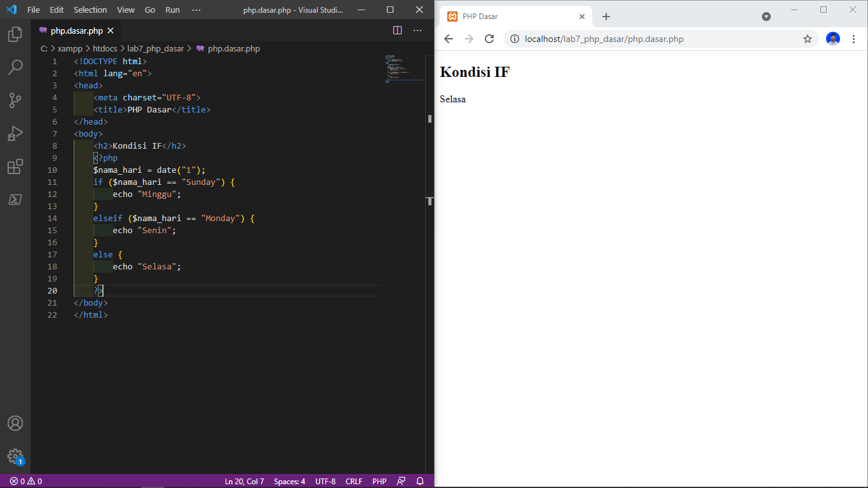Open the Chrome customize menu

click(x=854, y=39)
